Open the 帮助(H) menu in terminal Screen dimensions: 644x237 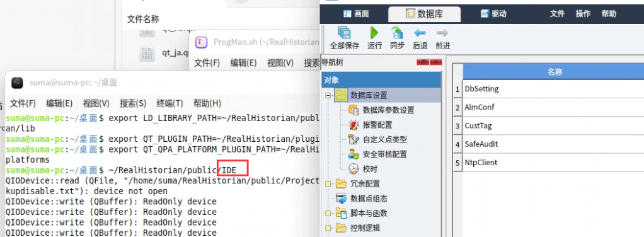[207, 103]
